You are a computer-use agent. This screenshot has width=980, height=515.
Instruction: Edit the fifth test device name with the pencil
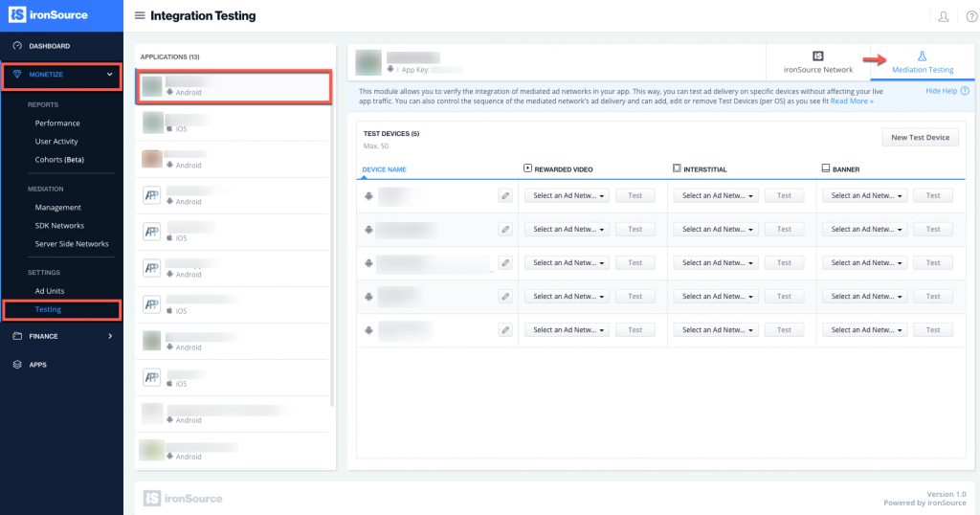505,330
